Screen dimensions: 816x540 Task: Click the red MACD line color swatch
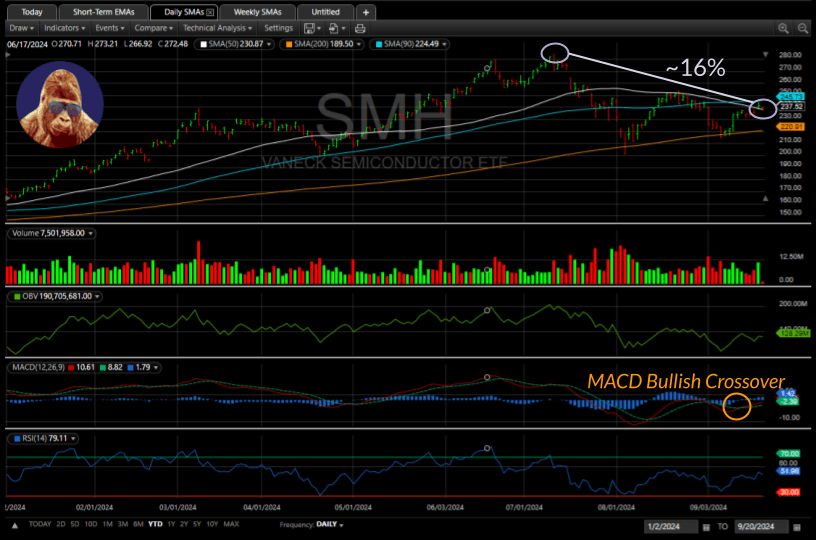point(73,368)
